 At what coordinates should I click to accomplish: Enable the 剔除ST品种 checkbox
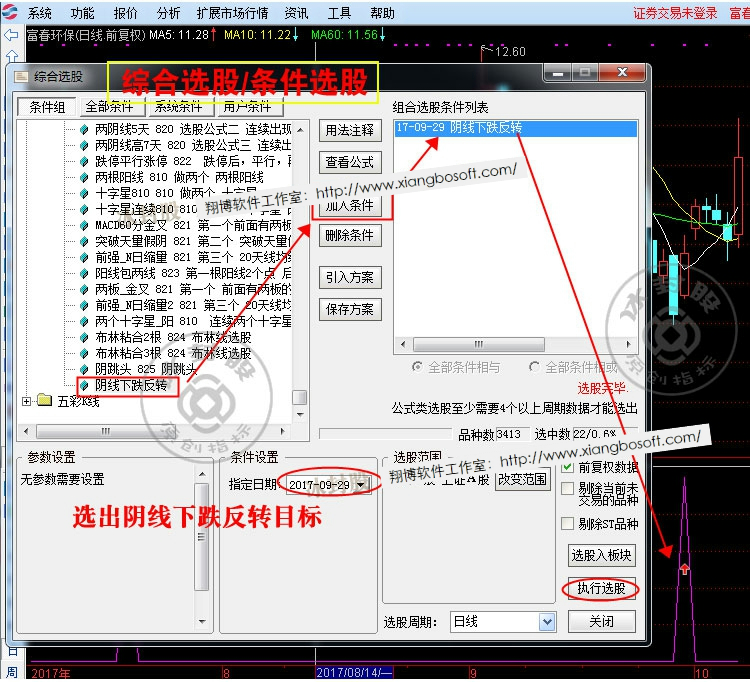(567, 523)
